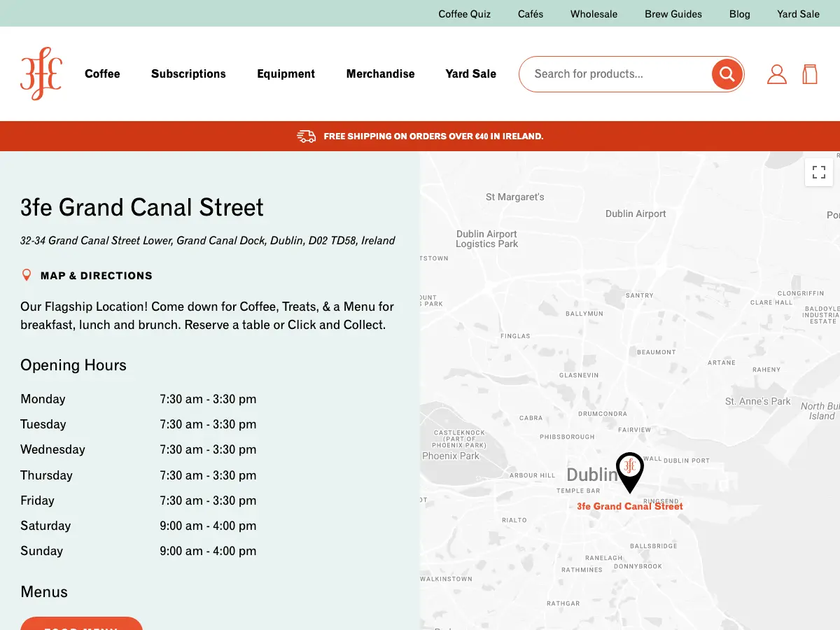Open the Blog link
Screen dimensions: 840x630
coord(739,14)
